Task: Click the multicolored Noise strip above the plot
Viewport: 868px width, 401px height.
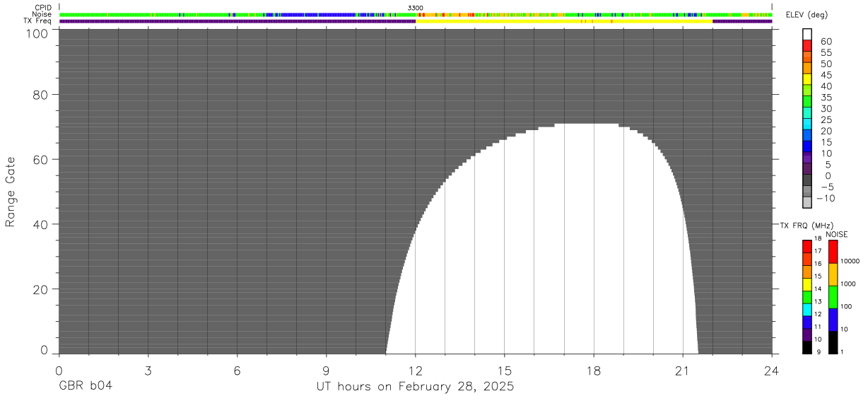Action: coord(416,14)
